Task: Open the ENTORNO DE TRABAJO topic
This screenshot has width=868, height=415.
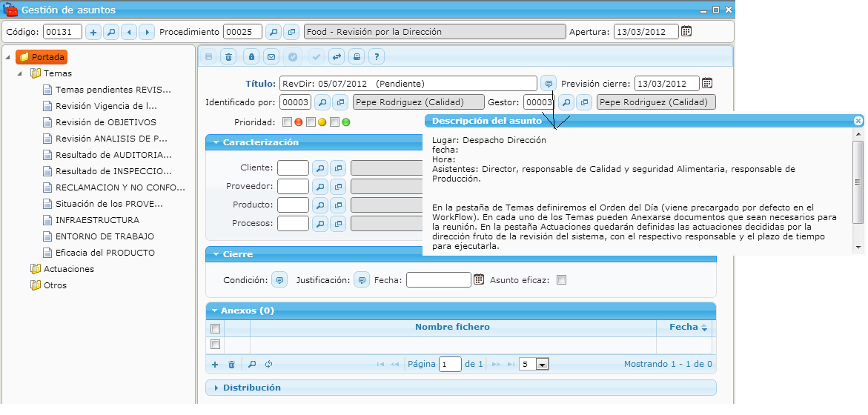Action: (x=105, y=236)
